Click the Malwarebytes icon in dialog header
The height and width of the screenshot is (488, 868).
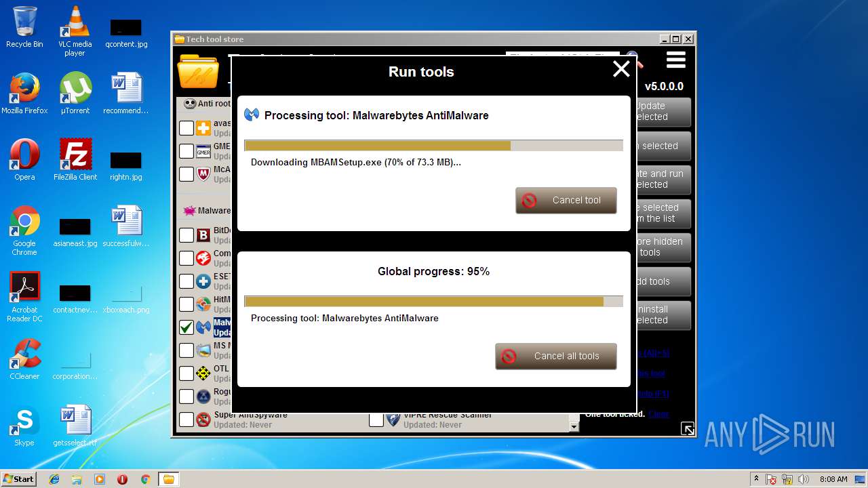[252, 115]
